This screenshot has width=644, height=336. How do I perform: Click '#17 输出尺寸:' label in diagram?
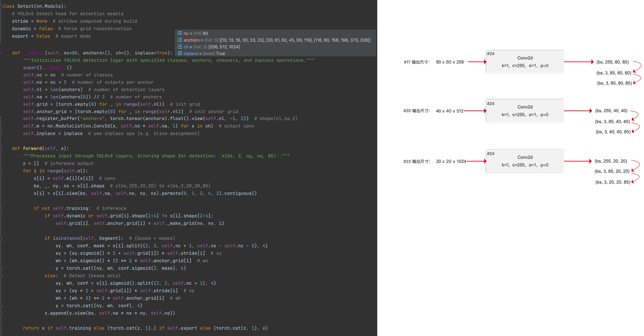click(x=417, y=62)
